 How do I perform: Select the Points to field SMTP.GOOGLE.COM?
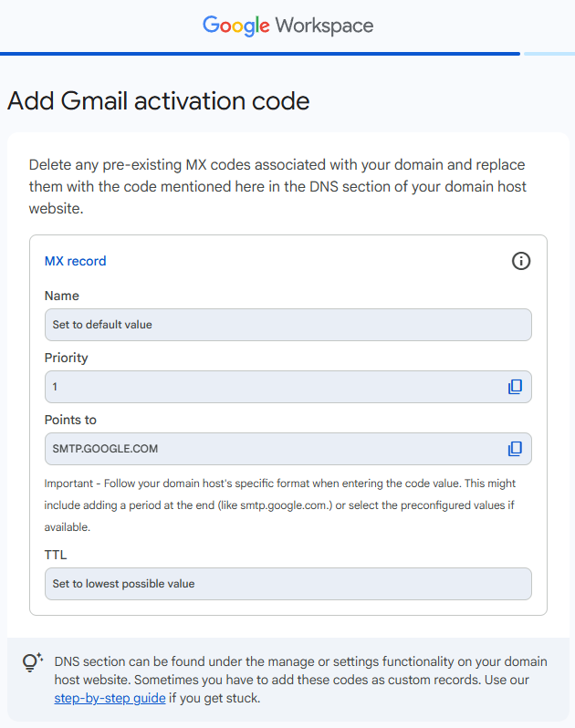click(288, 449)
